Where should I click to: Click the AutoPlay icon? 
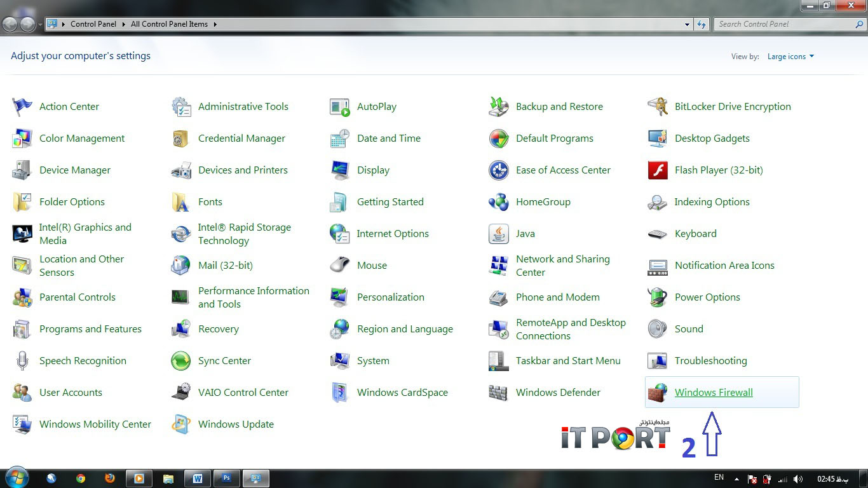pos(340,107)
